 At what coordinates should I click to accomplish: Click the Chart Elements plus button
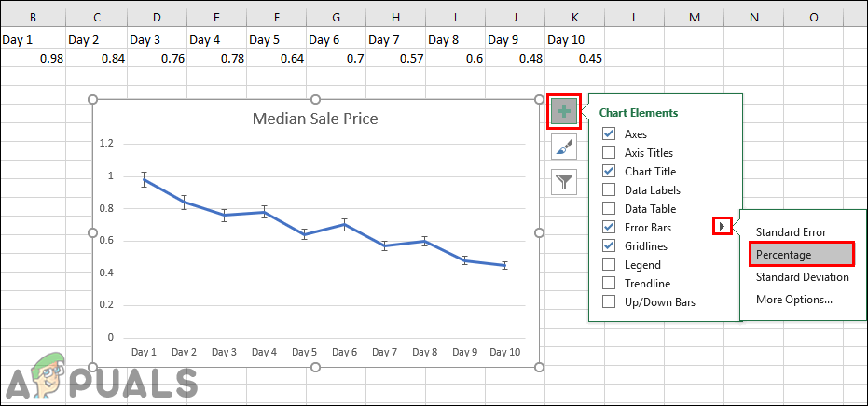point(564,111)
